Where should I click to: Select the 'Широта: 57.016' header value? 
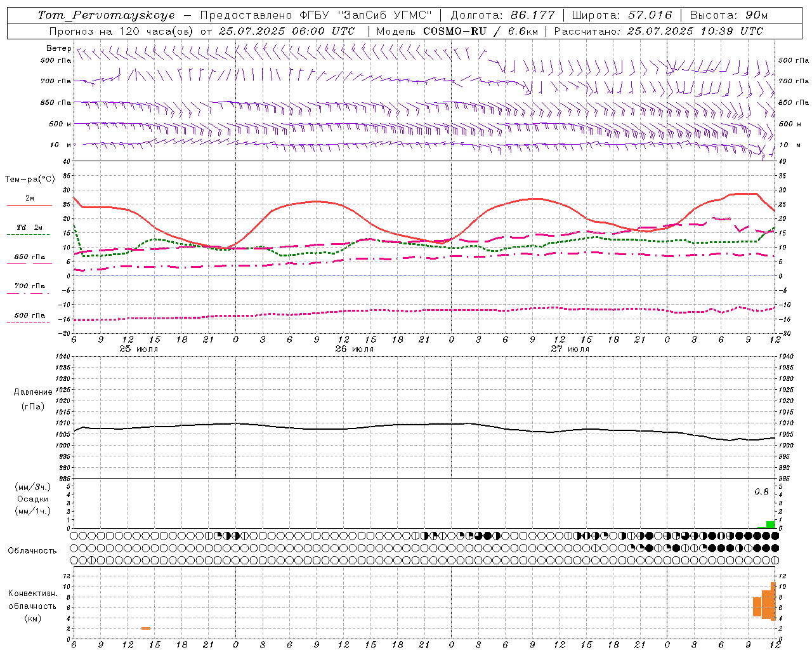622,15
